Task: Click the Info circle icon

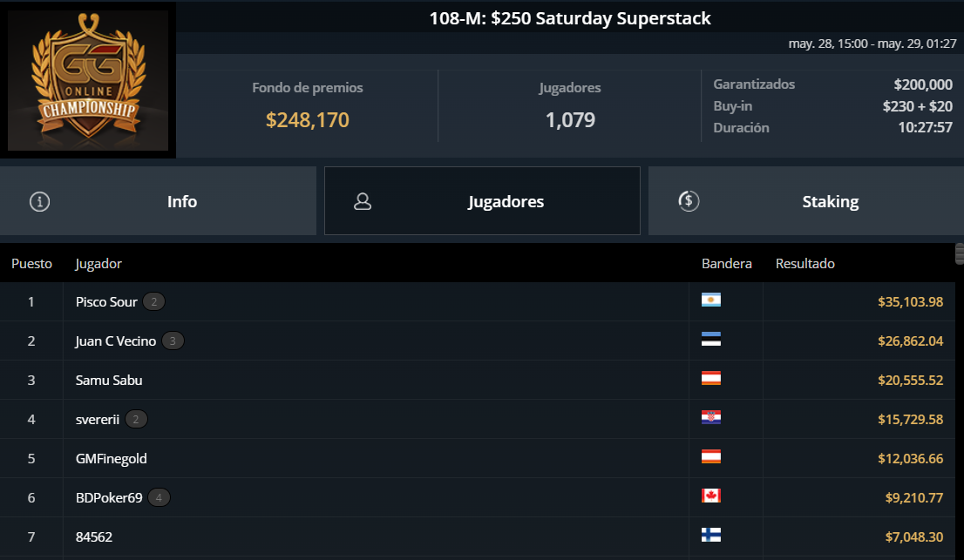Action: pyautogui.click(x=39, y=201)
